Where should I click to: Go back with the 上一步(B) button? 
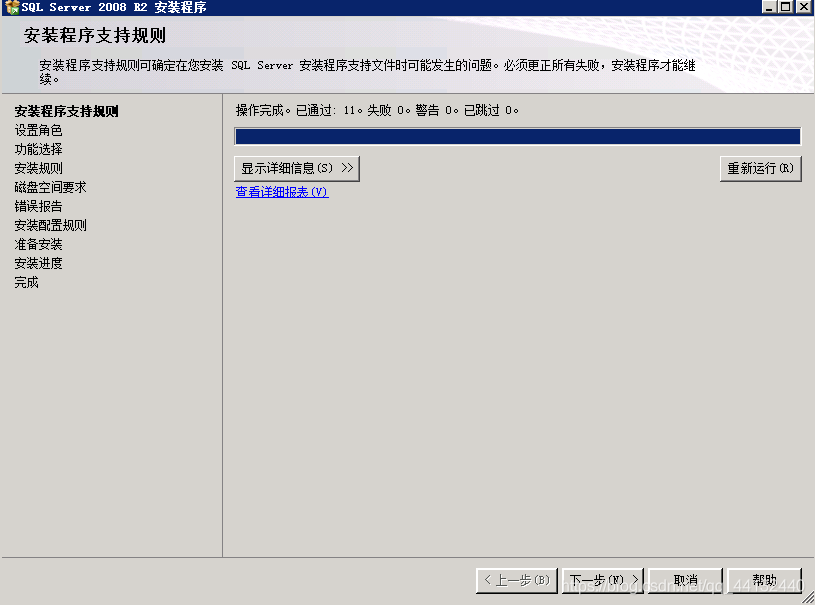pos(517,580)
